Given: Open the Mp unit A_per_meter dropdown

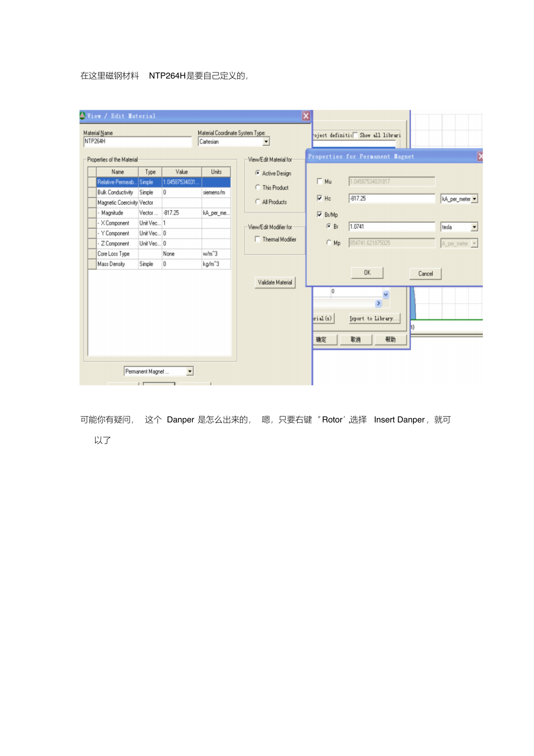Looking at the screenshot, I should coord(475,243).
